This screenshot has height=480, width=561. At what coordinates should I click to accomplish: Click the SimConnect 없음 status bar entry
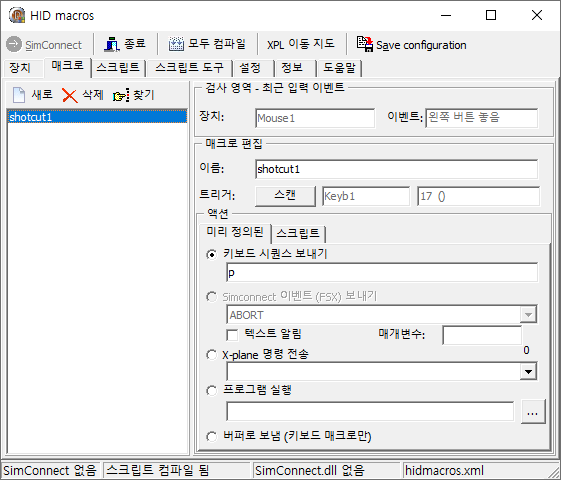point(50,470)
